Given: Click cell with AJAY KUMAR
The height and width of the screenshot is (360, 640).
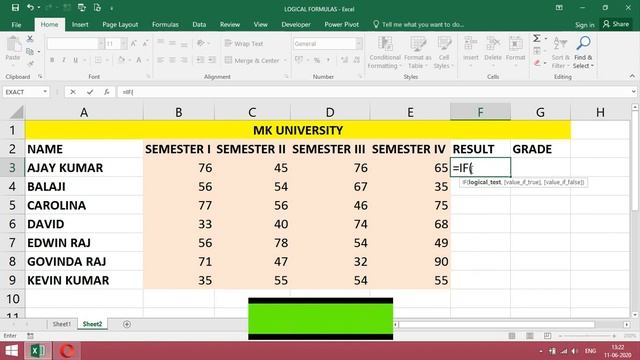Looking at the screenshot, I should (x=84, y=167).
